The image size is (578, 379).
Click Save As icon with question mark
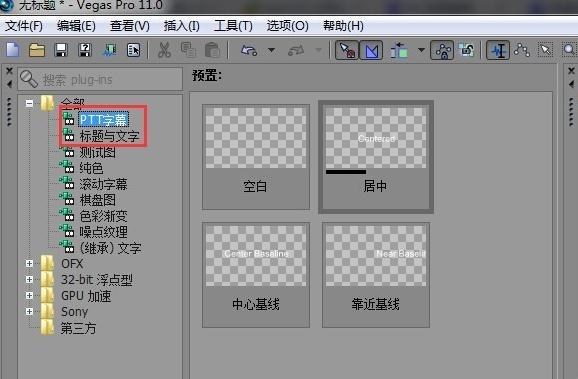tap(85, 50)
